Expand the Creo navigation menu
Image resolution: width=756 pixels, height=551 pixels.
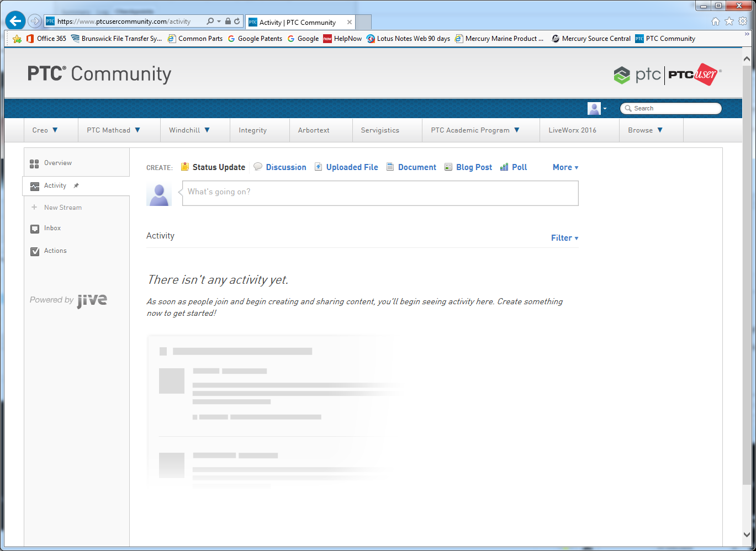coord(45,130)
